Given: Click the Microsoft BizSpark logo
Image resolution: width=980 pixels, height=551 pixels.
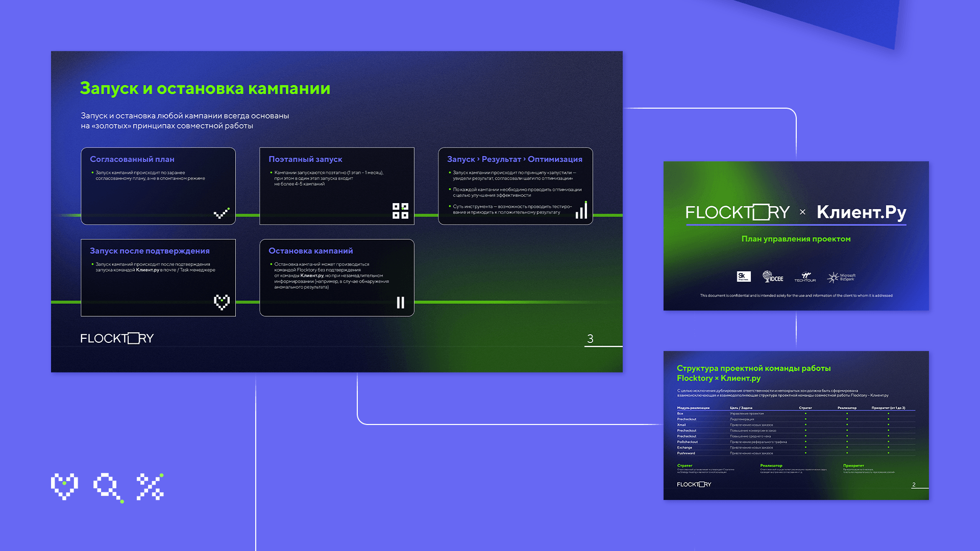Looking at the screenshot, I should click(841, 277).
